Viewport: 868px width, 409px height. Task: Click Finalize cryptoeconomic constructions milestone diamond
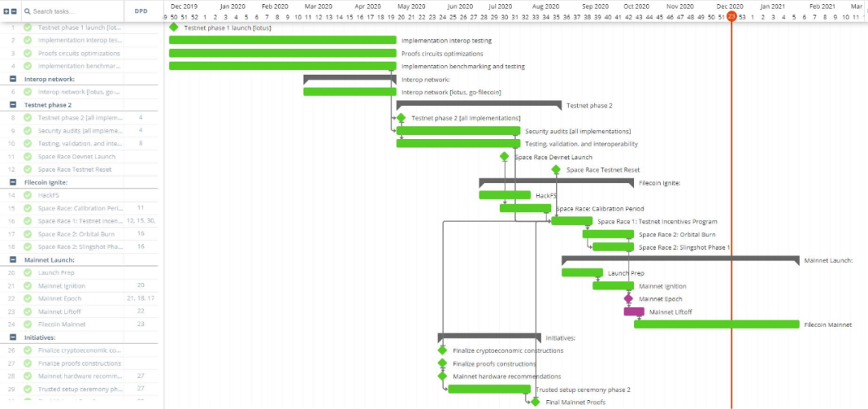[x=442, y=350]
